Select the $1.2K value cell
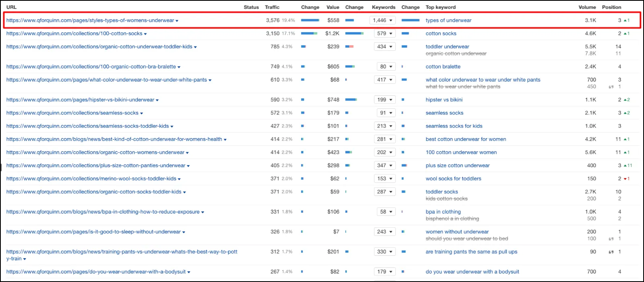Image resolution: width=644 pixels, height=282 pixels. [x=332, y=33]
